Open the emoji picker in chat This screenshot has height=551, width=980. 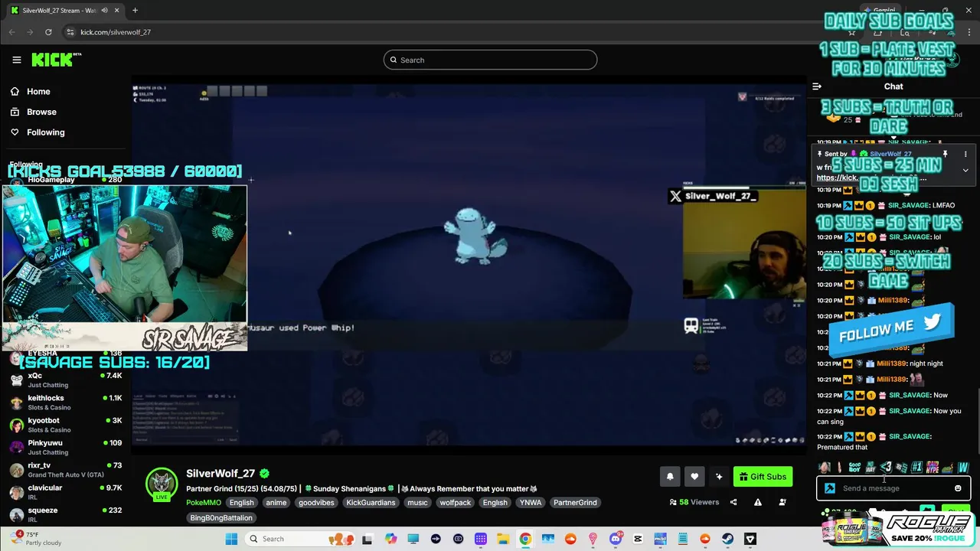point(958,488)
